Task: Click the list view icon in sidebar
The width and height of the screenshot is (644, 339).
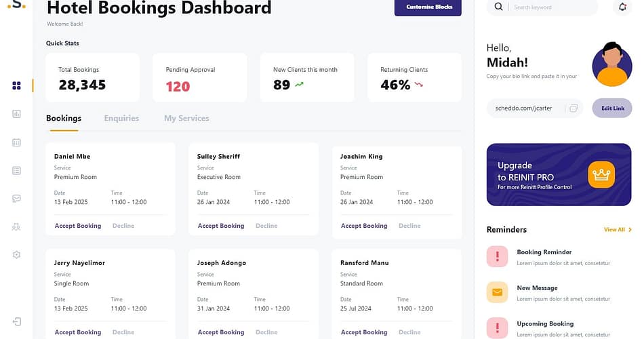Action: [16, 170]
